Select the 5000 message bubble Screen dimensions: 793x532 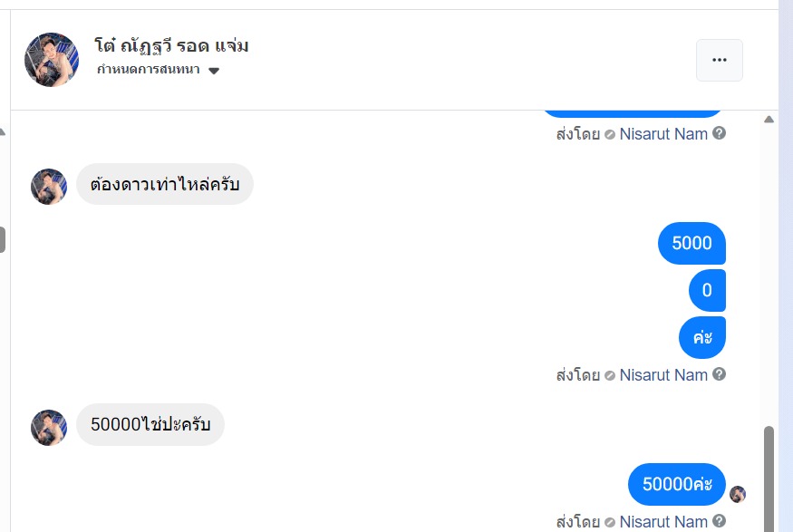[x=691, y=243]
